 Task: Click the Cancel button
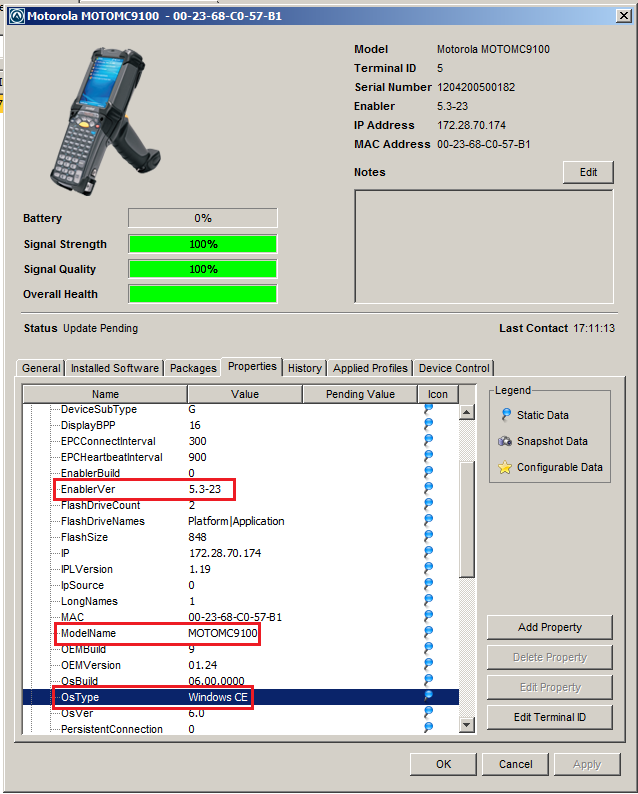(515, 764)
